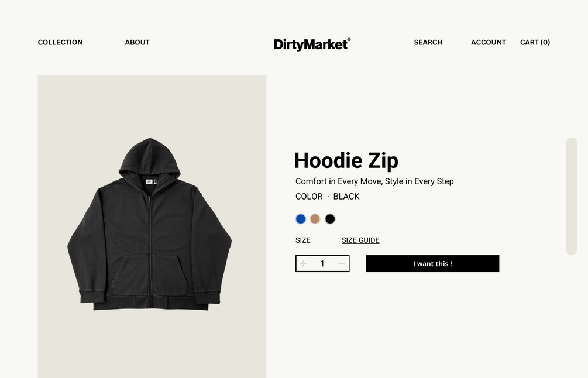View the CART (0)
The width and height of the screenshot is (588, 378).
click(x=535, y=42)
